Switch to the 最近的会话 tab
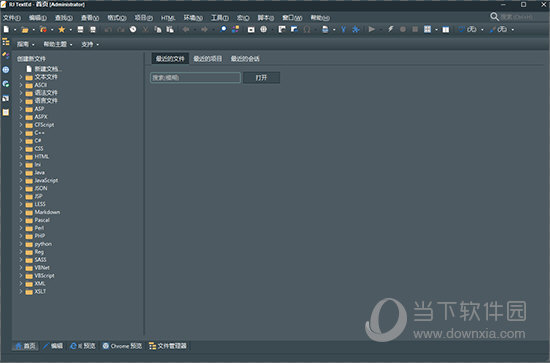 pyautogui.click(x=245, y=59)
